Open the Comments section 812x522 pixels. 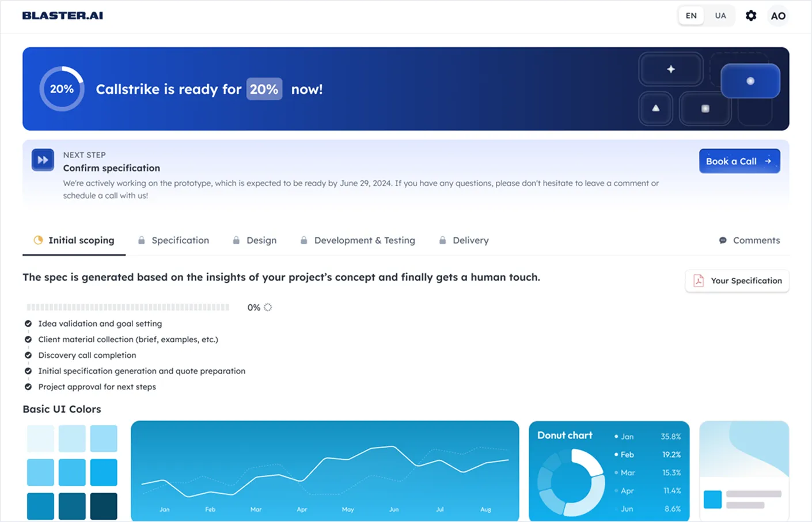(749, 240)
